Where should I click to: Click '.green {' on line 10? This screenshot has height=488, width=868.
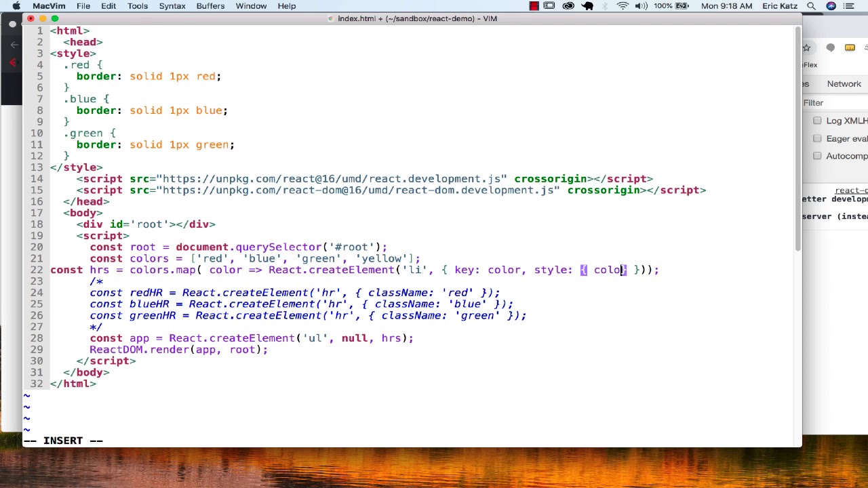(x=90, y=133)
